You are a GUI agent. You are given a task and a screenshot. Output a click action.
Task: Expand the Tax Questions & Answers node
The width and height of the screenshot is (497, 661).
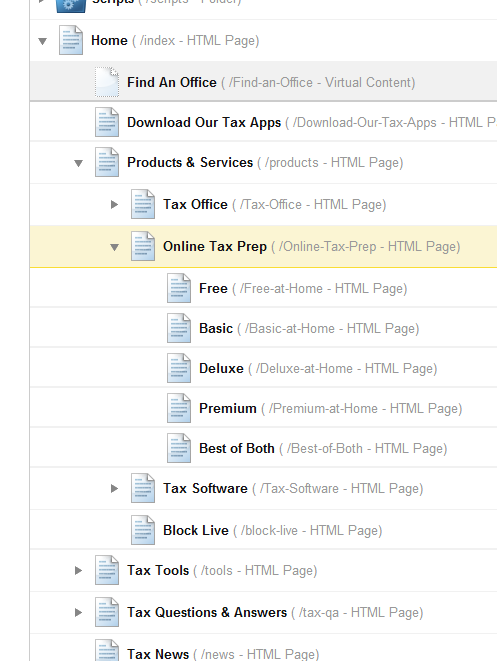point(78,613)
